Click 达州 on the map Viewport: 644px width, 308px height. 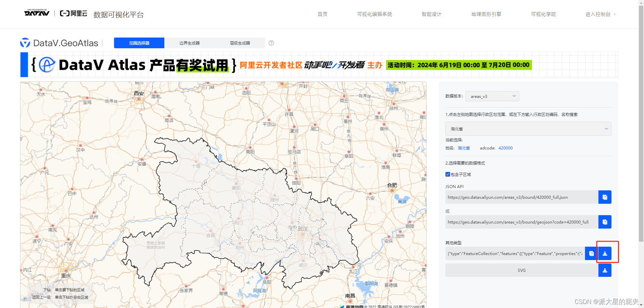coord(94,217)
